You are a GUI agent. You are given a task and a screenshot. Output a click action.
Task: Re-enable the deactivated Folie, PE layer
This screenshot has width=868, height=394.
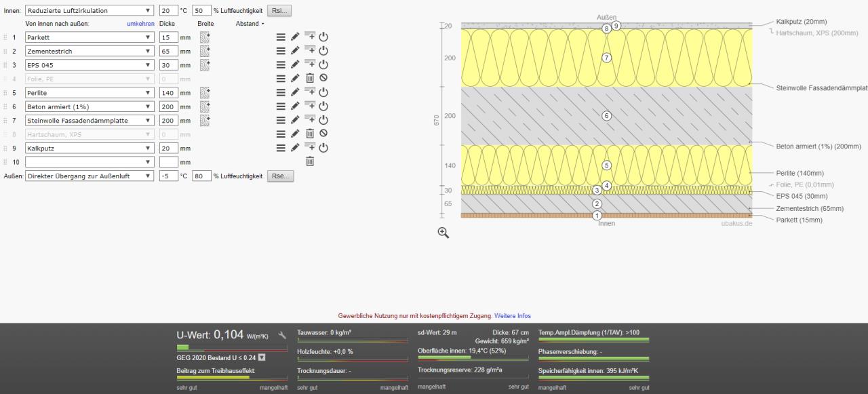(323, 79)
